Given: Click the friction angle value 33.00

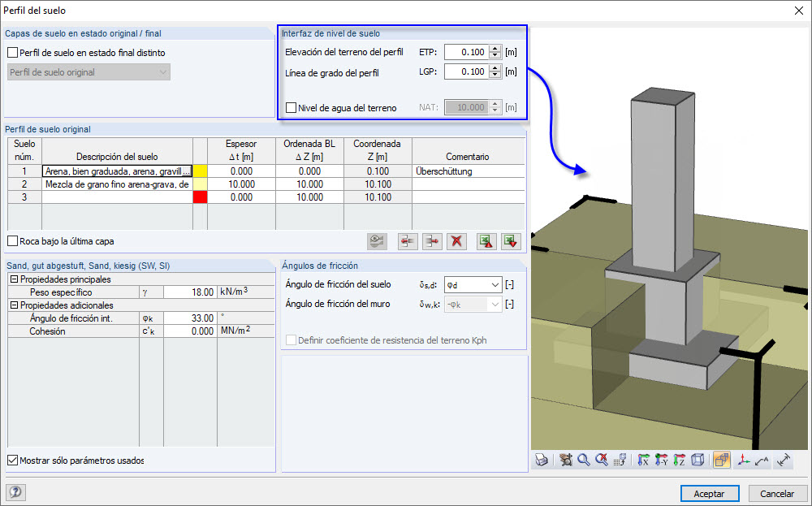Looking at the screenshot, I should click(190, 318).
